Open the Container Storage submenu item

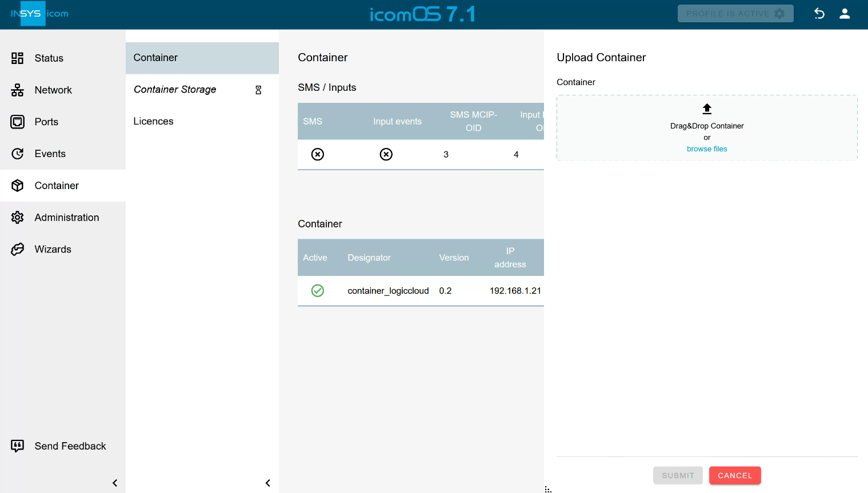(x=175, y=90)
